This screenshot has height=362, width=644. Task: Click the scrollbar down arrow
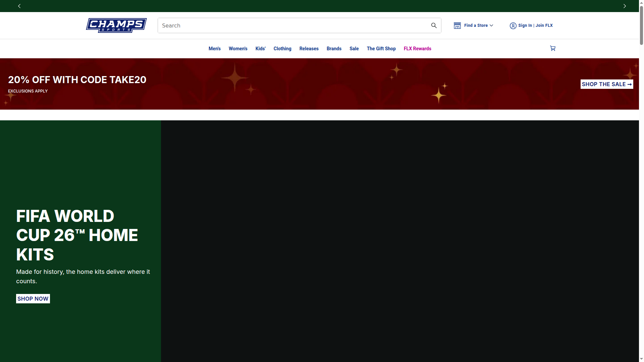(x=641, y=359)
